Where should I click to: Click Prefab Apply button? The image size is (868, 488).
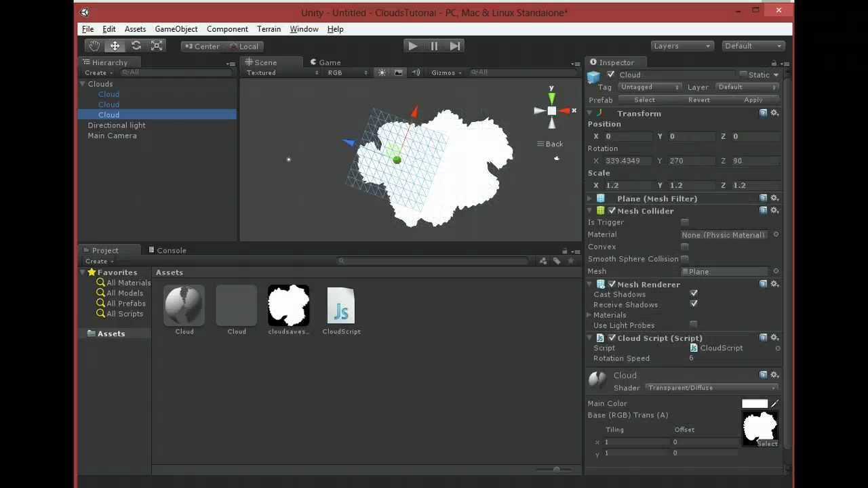click(x=753, y=100)
